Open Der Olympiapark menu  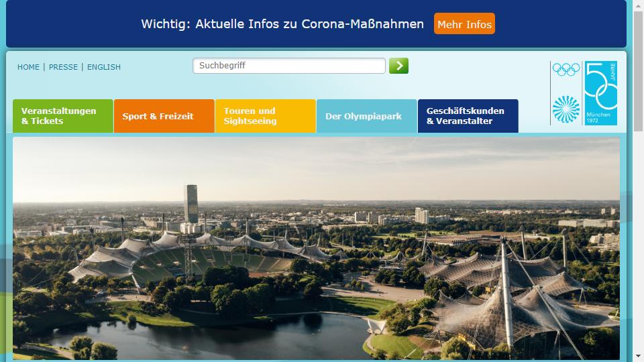pos(367,116)
